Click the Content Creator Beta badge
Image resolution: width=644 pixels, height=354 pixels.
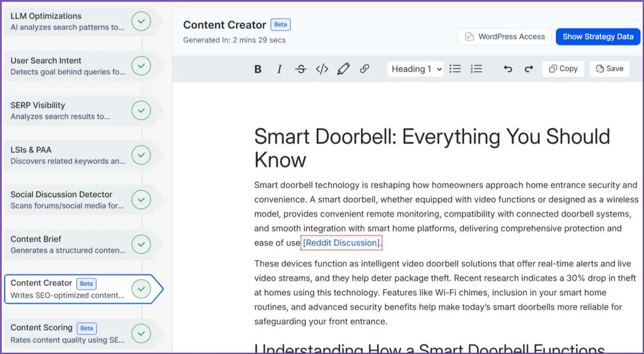coord(280,25)
